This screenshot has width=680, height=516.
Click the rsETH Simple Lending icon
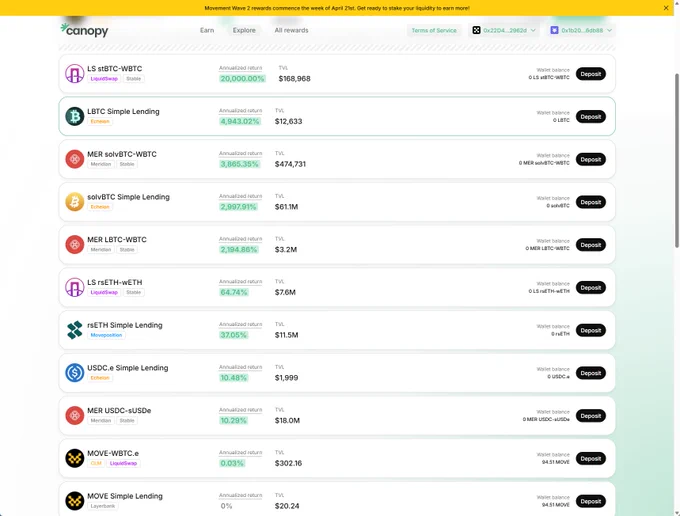click(75, 330)
